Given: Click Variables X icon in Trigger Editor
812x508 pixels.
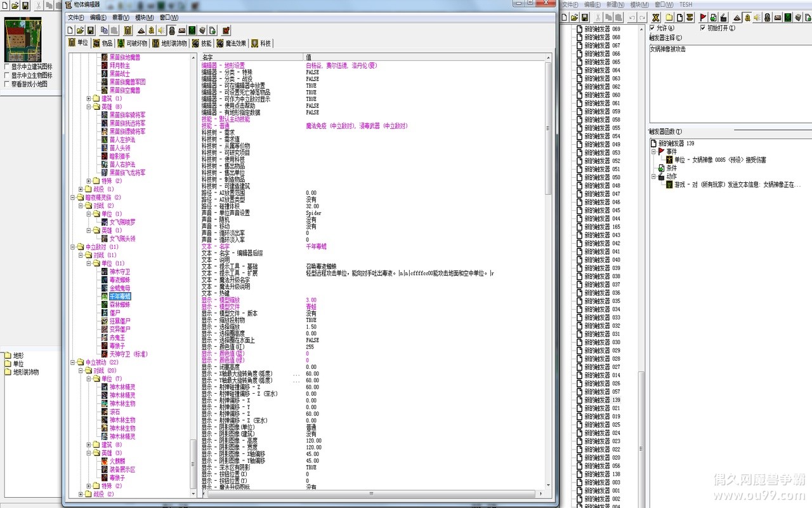Looking at the screenshot, I should point(657,17).
